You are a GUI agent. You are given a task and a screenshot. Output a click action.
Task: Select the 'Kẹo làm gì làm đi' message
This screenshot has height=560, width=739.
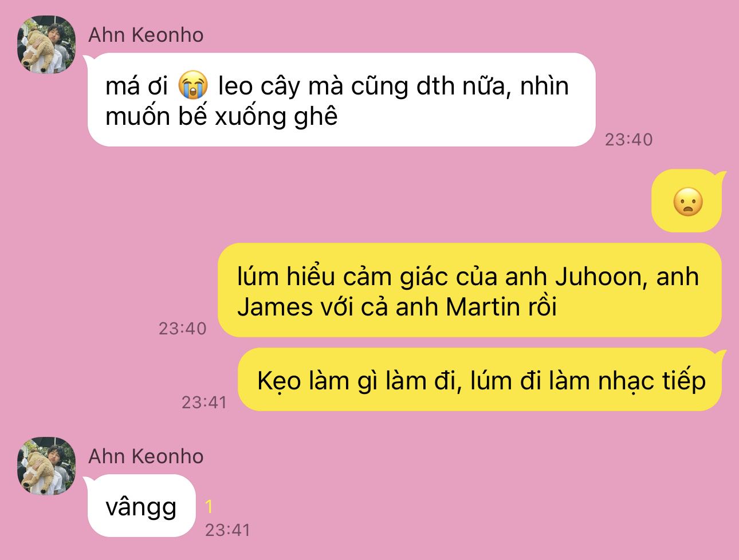481,380
